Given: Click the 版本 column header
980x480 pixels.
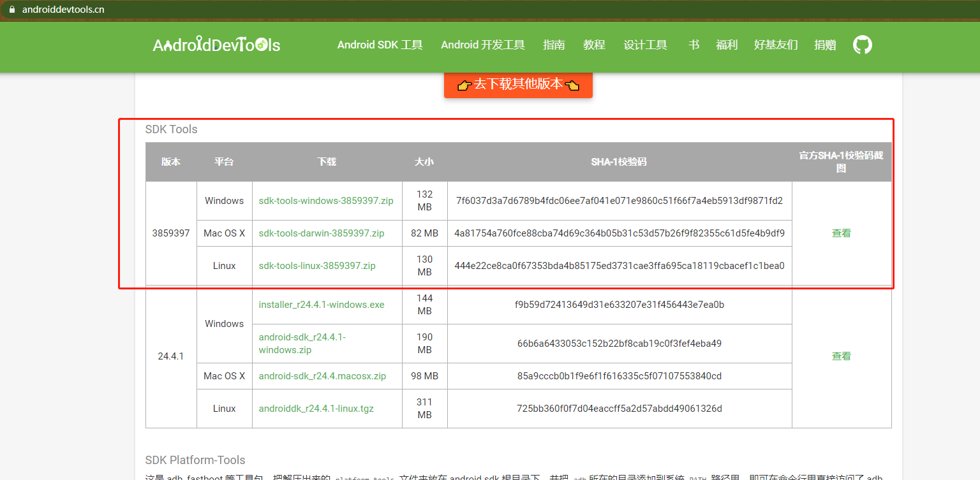Looking at the screenshot, I should [171, 162].
